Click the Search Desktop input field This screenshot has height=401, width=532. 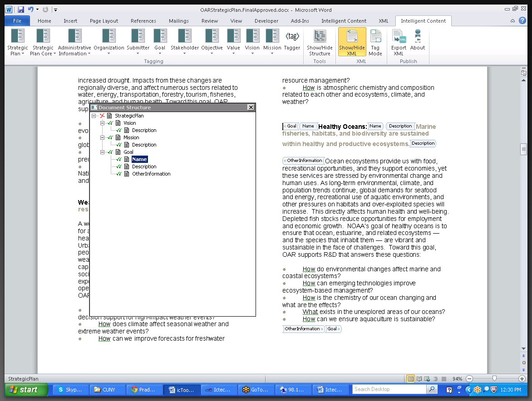pyautogui.click(x=389, y=389)
